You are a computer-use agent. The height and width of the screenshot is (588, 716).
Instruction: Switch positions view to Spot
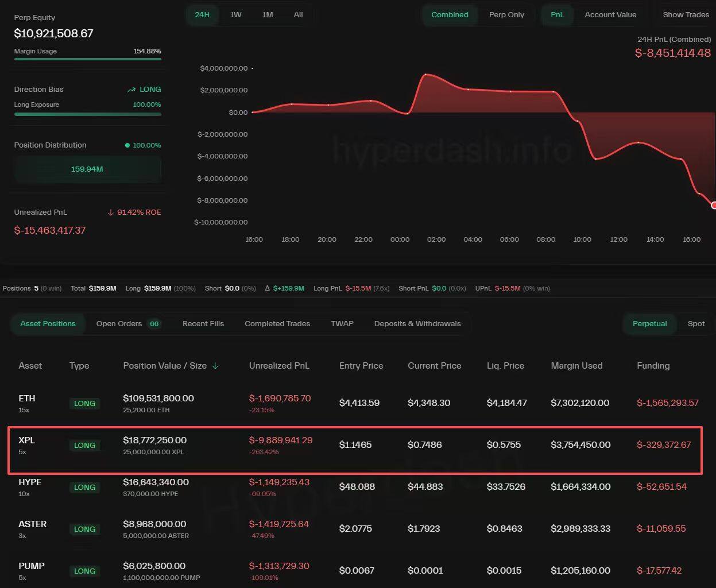pyautogui.click(x=696, y=324)
